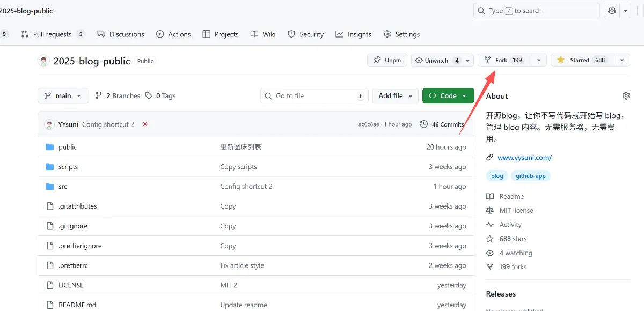Click the YYsuni avatar in commit row
Image resolution: width=644 pixels, height=311 pixels.
[x=49, y=124]
